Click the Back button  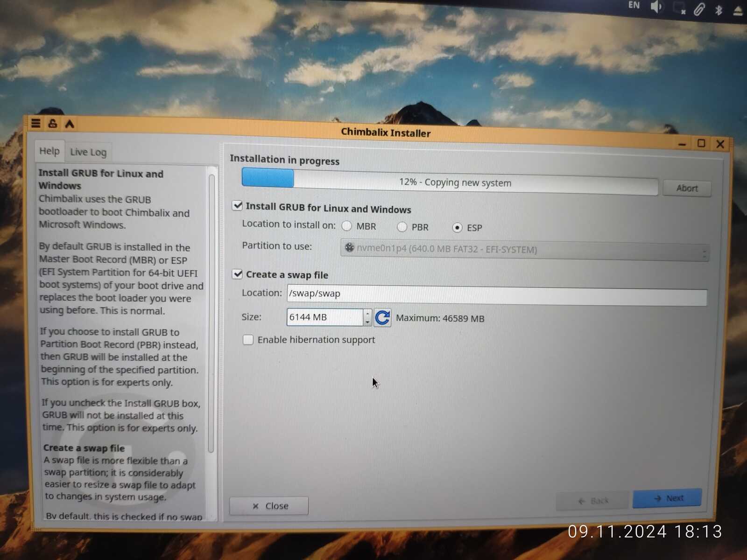593,501
